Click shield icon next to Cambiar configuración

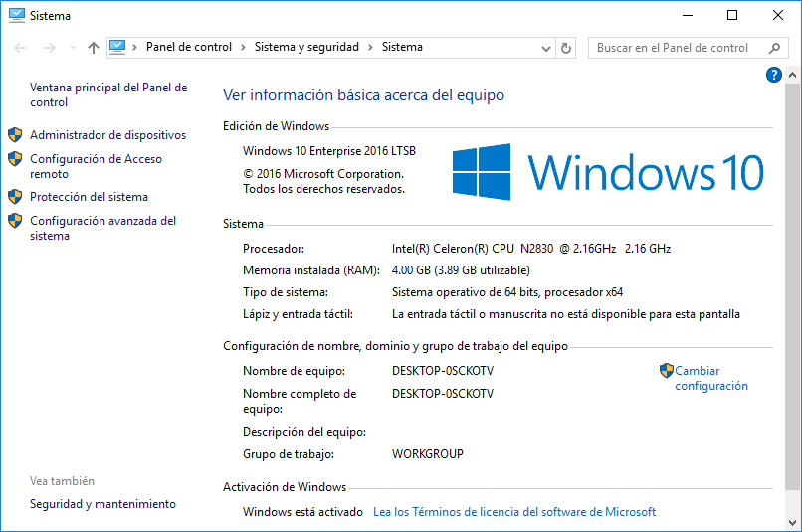click(667, 371)
